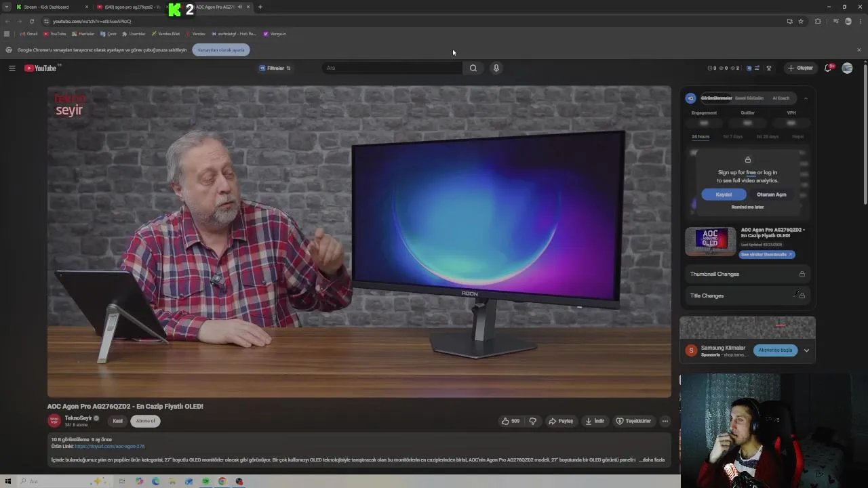Click the Teşekkürler thanks button
This screenshot has width=868, height=488.
click(x=633, y=421)
